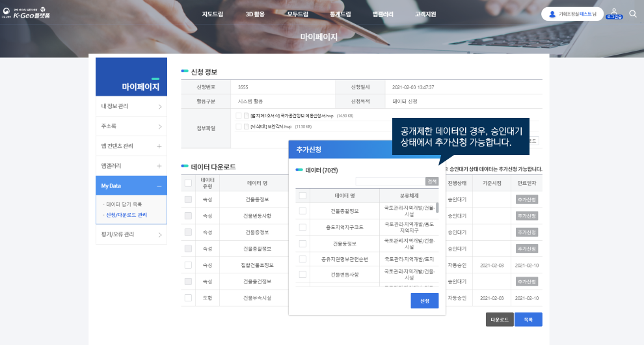The image size is (644, 345).
Task: Toggle the select-all checkbox in popup header
Action: (x=302, y=195)
